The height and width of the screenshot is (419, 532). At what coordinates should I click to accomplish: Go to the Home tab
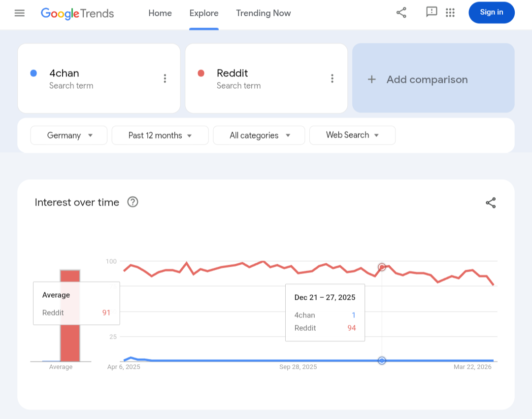point(160,13)
